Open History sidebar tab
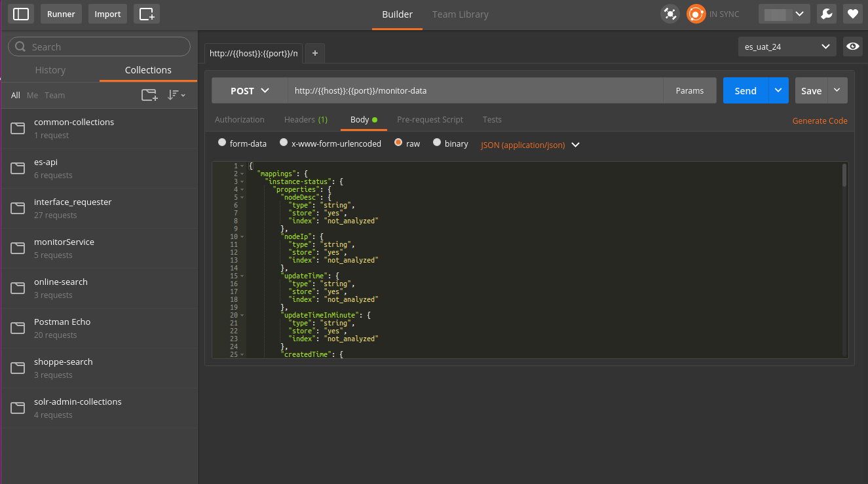Viewport: 868px width, 484px height. 50,70
